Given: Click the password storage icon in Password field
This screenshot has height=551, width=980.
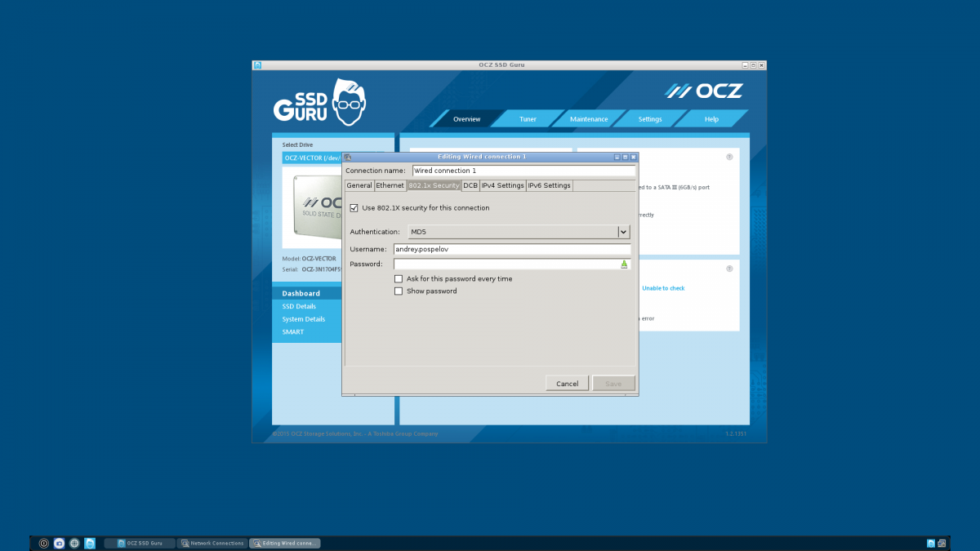Looking at the screenshot, I should [624, 264].
